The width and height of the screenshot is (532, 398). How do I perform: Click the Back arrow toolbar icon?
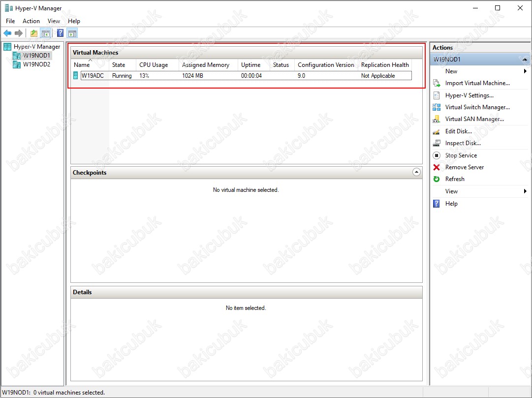[7, 33]
